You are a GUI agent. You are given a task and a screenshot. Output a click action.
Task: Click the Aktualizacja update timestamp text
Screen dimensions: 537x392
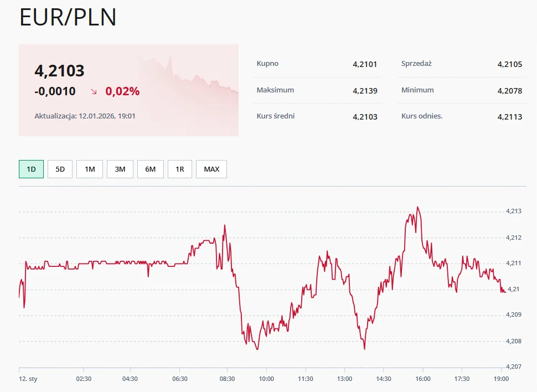tap(85, 116)
